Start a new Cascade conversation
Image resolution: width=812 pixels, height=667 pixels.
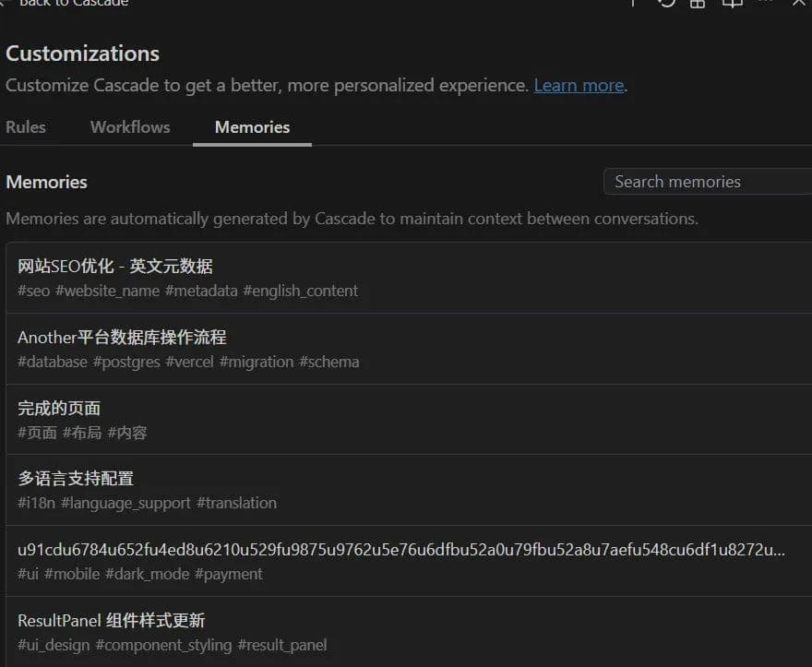(x=632, y=4)
